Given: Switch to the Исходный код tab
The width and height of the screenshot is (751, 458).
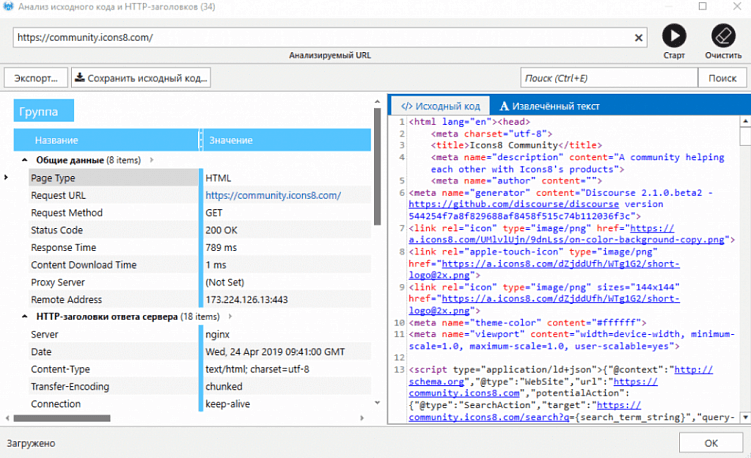Looking at the screenshot, I should 440,106.
